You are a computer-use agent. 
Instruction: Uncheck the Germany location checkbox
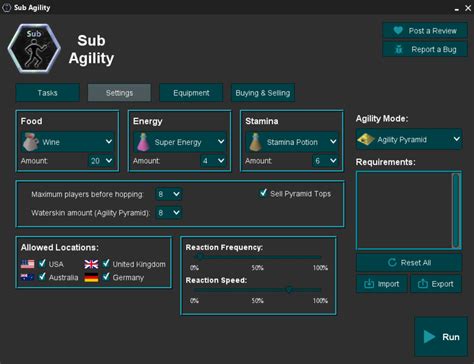pos(106,277)
